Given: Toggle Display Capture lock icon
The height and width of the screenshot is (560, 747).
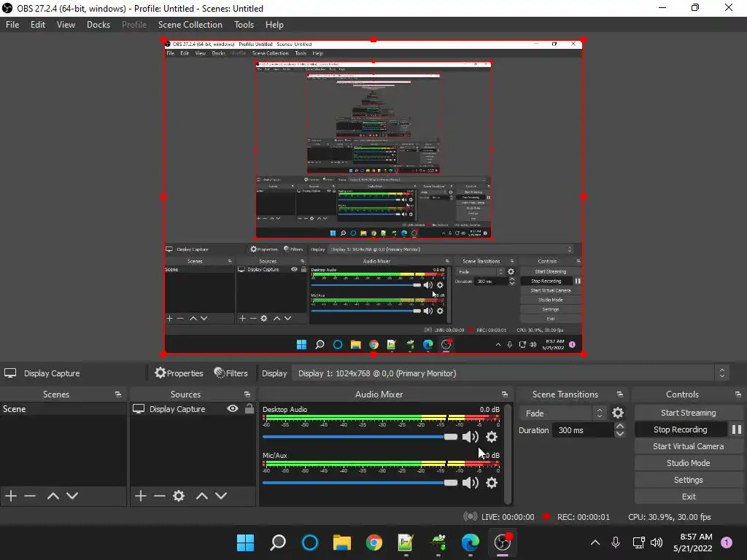Looking at the screenshot, I should pos(249,408).
